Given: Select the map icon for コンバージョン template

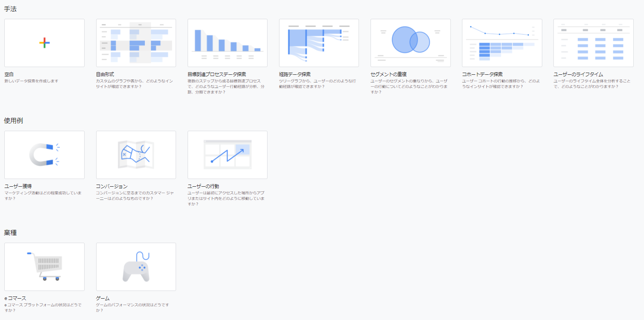Looking at the screenshot, I should coord(136,154).
